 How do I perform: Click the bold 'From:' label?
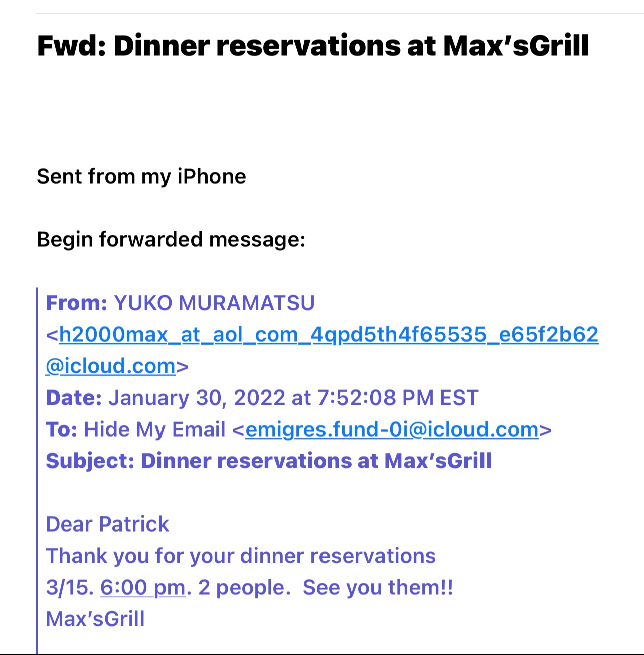tap(76, 303)
